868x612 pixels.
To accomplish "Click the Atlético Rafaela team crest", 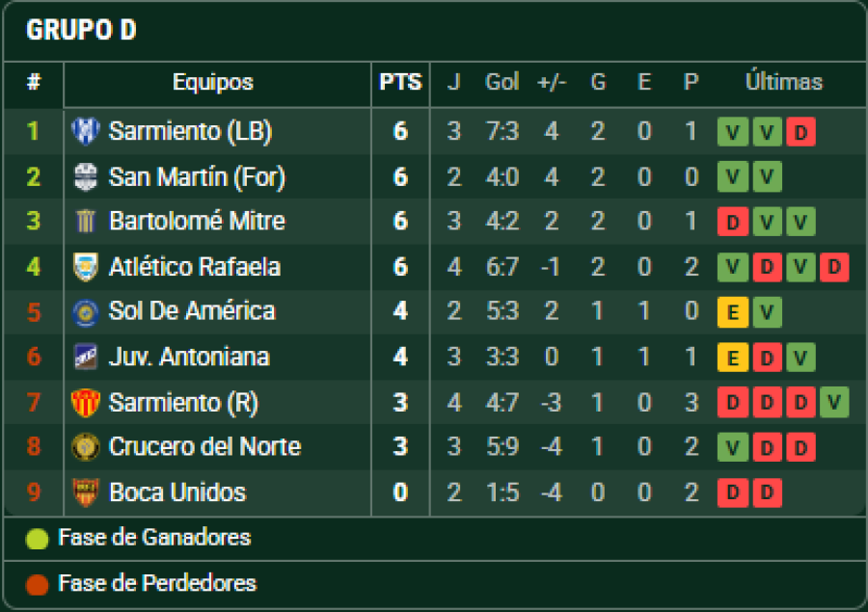I will (x=85, y=267).
